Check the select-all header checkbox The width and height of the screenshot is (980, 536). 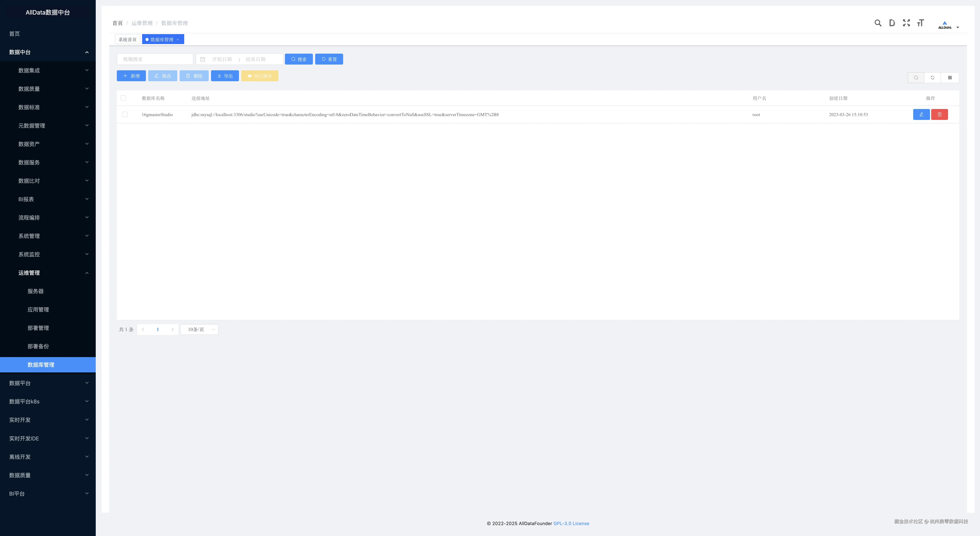(123, 98)
